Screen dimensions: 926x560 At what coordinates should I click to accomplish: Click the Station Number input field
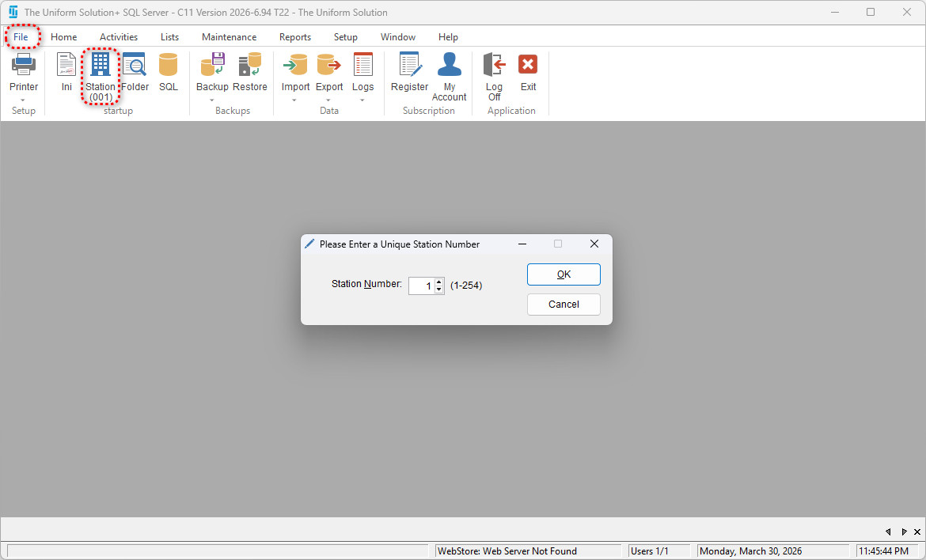pos(422,286)
